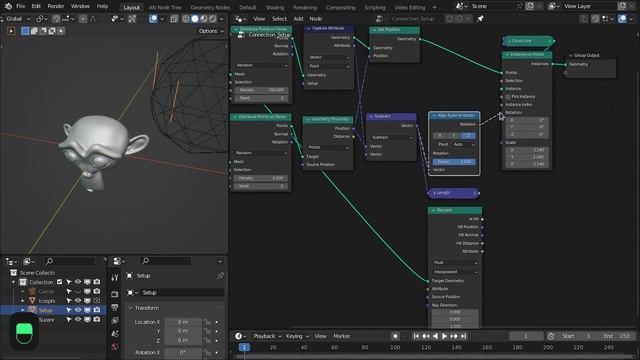This screenshot has height=360, width=640.
Task: Click the View Layer name field
Action: 590,6
